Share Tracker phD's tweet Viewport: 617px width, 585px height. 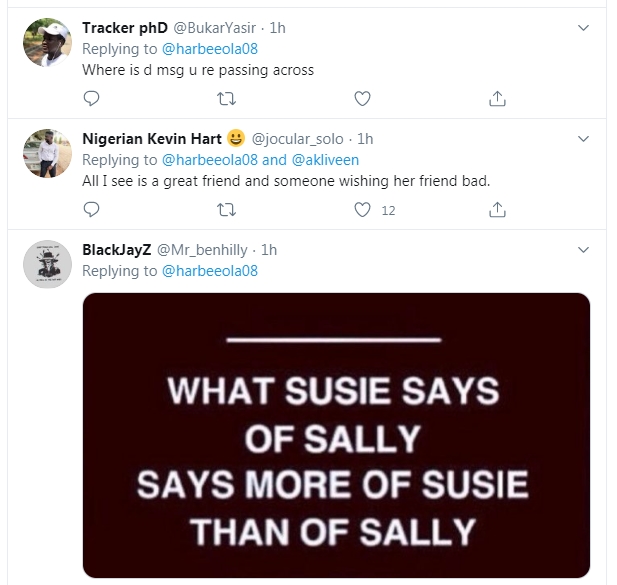(497, 98)
